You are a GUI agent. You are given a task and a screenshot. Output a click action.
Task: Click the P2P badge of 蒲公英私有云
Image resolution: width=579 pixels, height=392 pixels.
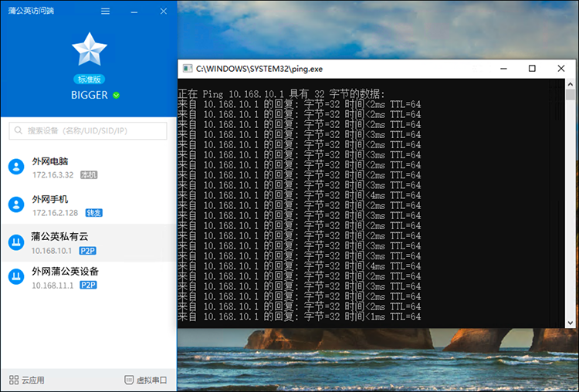tap(88, 251)
